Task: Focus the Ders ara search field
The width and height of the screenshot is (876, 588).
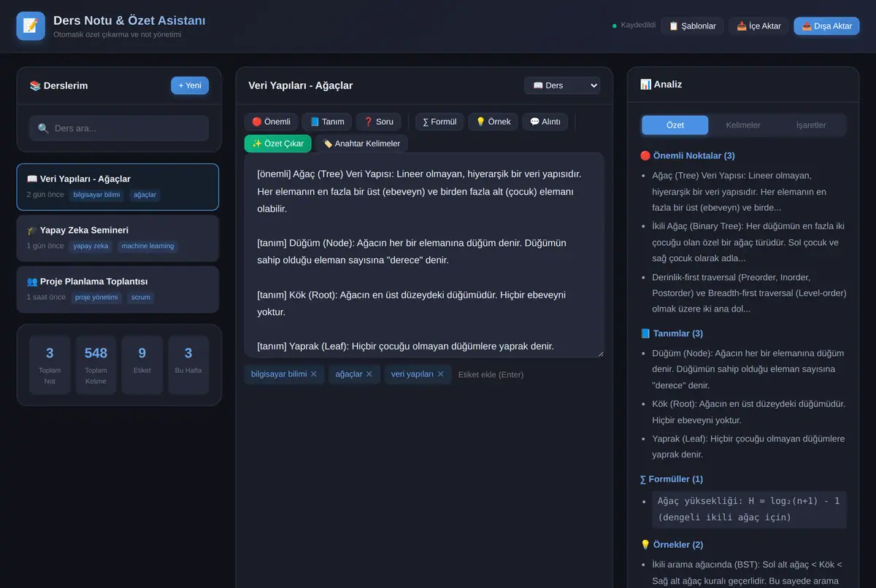Action: pos(119,128)
